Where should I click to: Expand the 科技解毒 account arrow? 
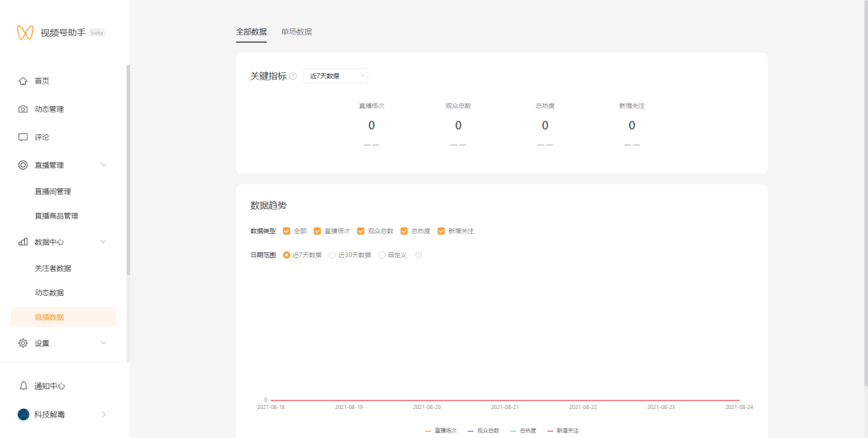[x=104, y=414]
